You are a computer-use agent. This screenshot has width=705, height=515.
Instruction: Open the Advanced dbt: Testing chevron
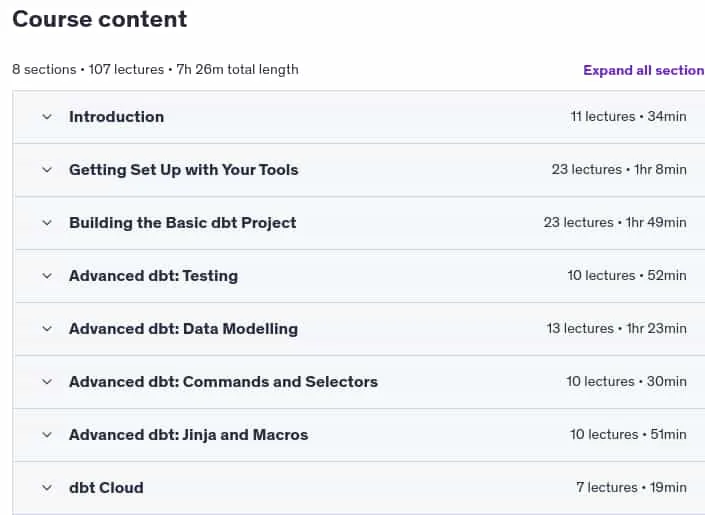tap(47, 276)
